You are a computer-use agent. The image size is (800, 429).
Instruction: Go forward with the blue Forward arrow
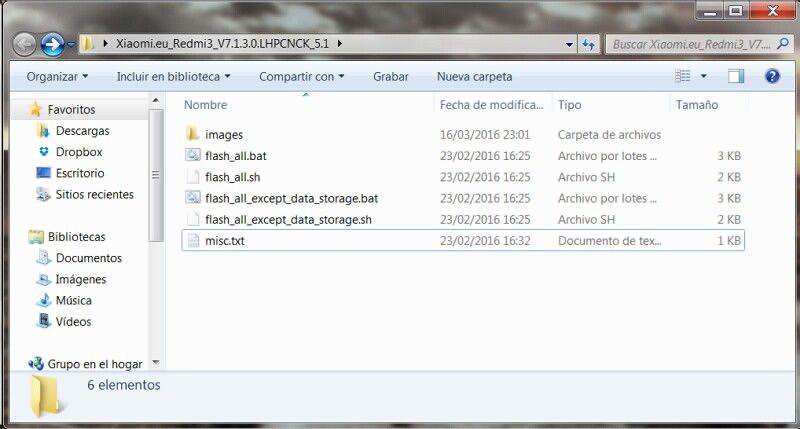[53, 44]
